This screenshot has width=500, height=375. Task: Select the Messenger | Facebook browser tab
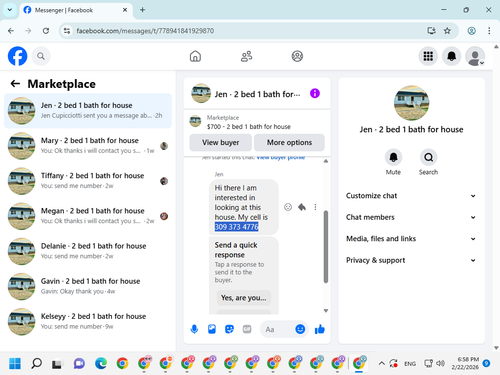(76, 10)
